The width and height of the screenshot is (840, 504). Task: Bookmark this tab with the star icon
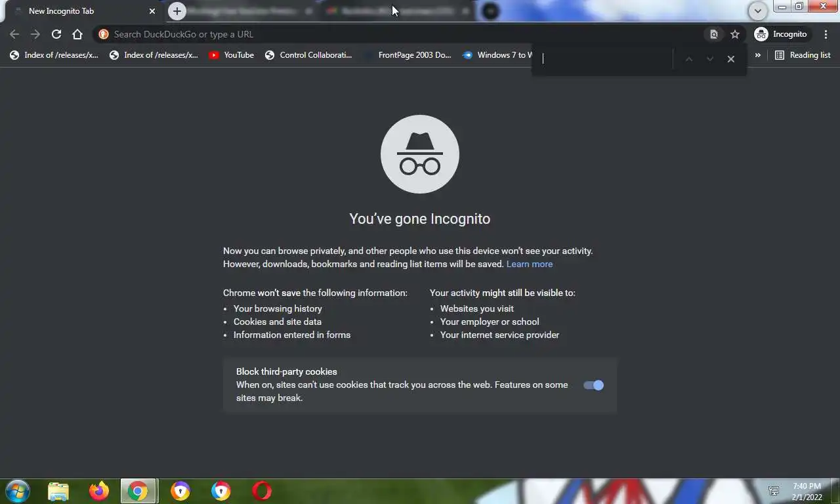(x=735, y=34)
